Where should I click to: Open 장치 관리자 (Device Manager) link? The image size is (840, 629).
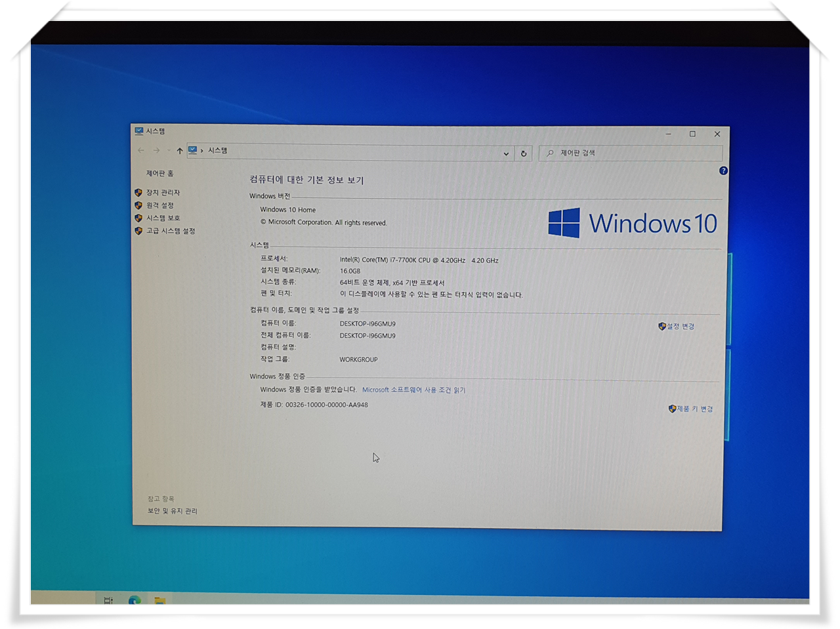click(163, 192)
